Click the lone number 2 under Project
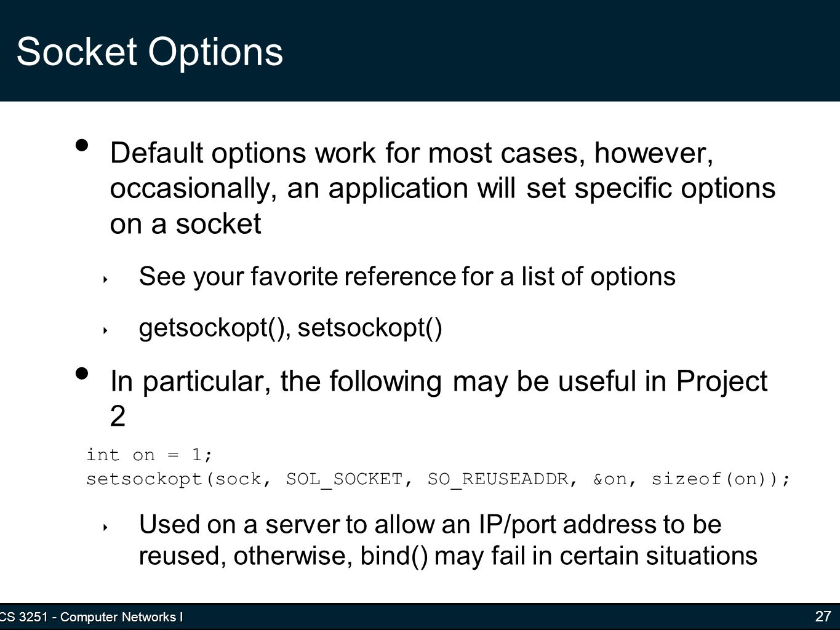This screenshot has height=630, width=840. [x=118, y=417]
